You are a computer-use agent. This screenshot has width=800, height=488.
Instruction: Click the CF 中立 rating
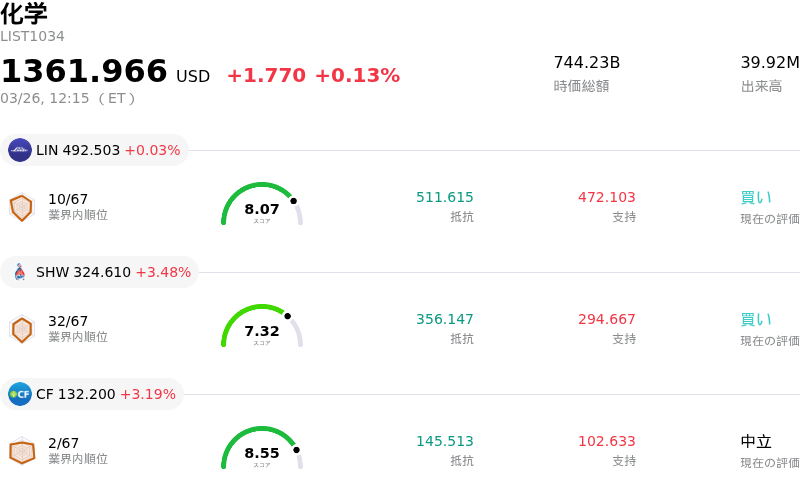pos(756,441)
